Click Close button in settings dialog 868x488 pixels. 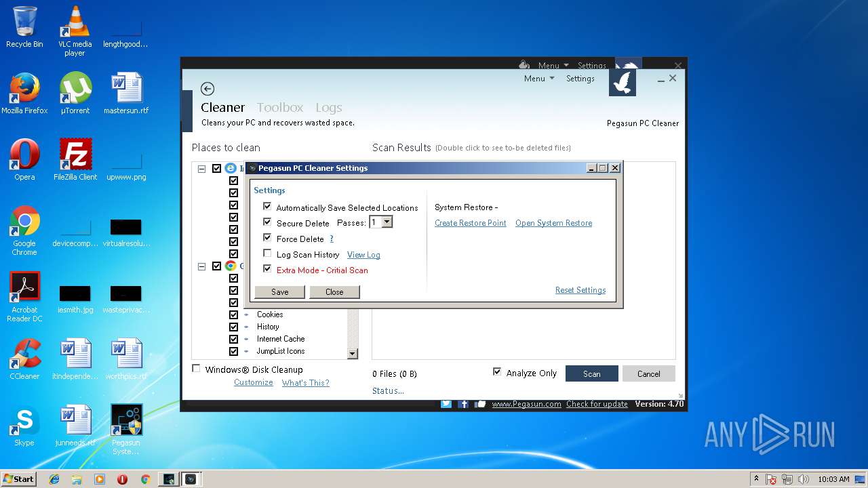(334, 291)
